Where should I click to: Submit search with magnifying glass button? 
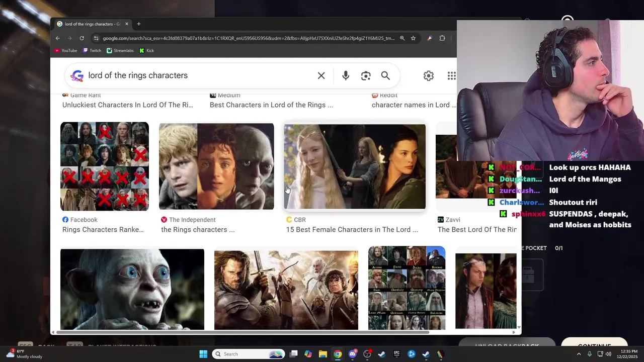pos(385,75)
